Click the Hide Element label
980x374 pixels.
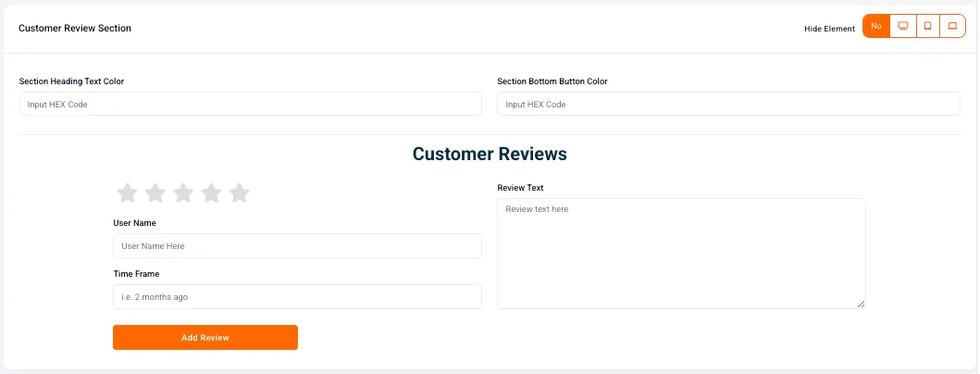(829, 29)
